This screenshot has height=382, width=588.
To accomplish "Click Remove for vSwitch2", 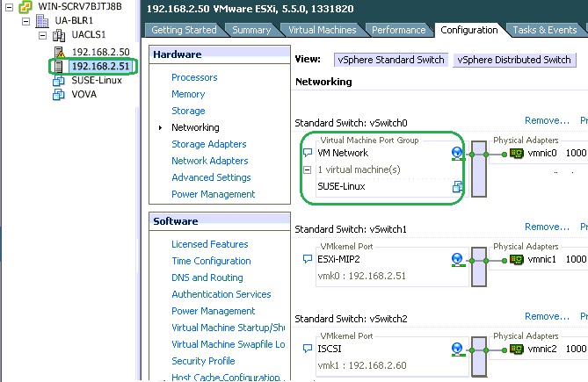I will click(x=547, y=316).
